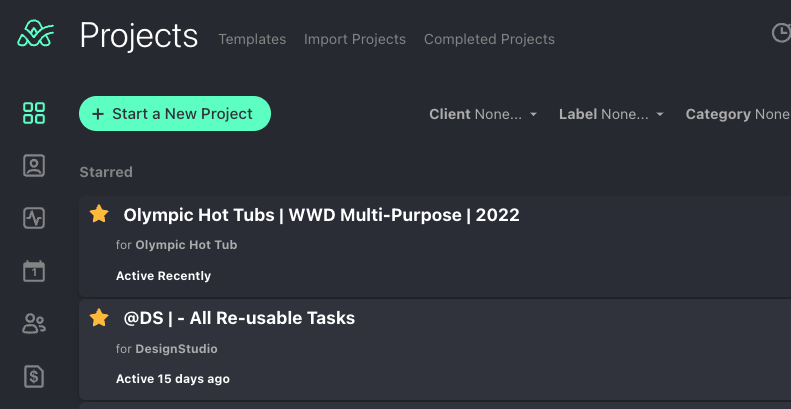Expand the Client filter dropdown
791x409 pixels.
(483, 114)
